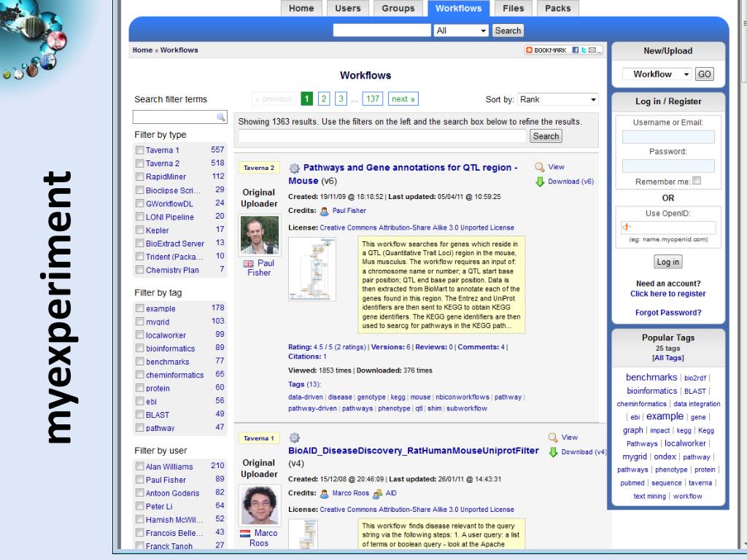This screenshot has height=560, width=747.
Task: Check the Alan Williams user filter
Action: pos(139,466)
